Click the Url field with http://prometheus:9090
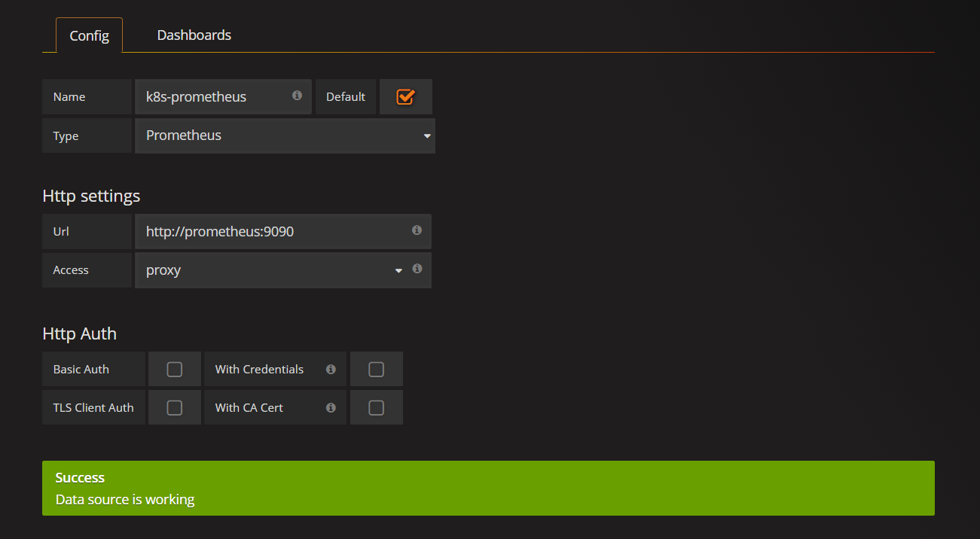This screenshot has width=980, height=539. [283, 231]
